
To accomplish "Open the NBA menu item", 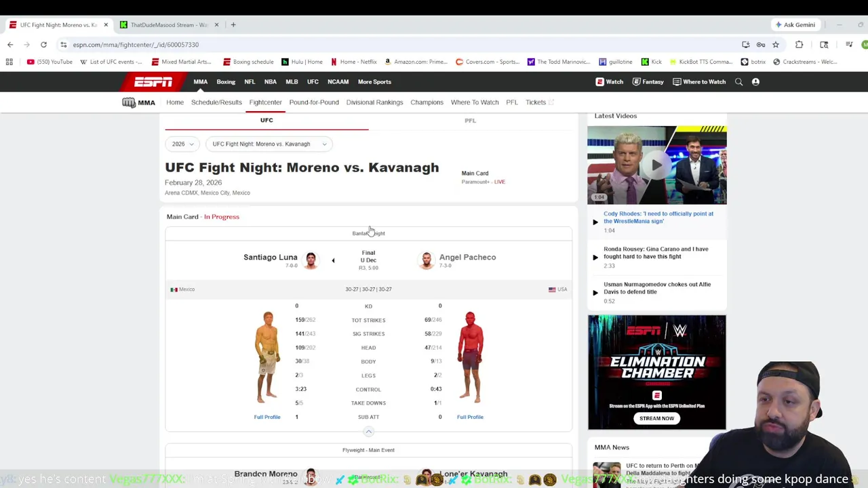I will [x=271, y=82].
